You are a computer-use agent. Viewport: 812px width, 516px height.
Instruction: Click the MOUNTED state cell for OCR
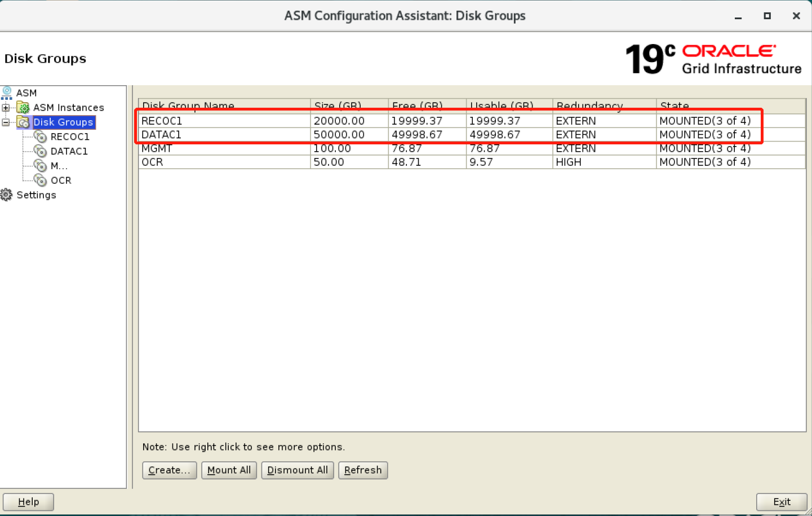coord(731,162)
